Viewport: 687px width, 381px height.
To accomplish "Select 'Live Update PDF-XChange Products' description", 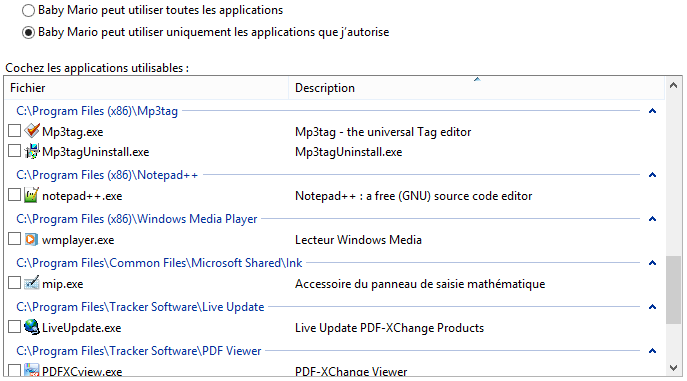I will pyautogui.click(x=390, y=328).
